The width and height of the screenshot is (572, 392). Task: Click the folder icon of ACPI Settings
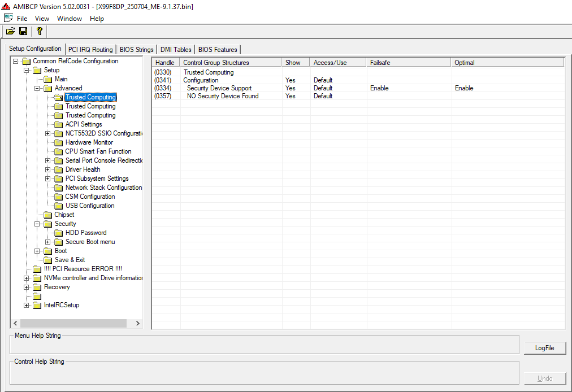click(58, 125)
